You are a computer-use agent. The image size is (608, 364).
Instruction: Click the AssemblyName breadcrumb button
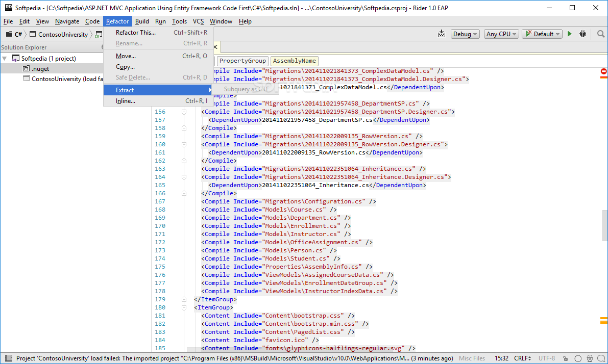tap(295, 61)
